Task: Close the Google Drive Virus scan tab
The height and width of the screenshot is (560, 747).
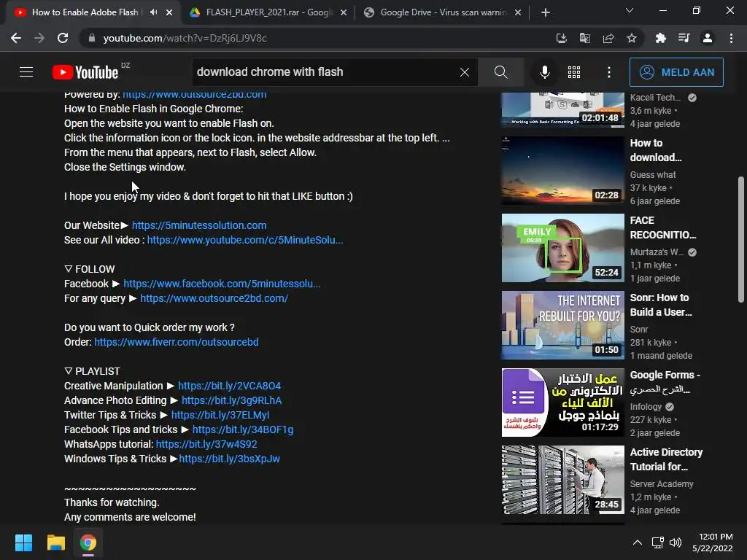Action: point(518,13)
